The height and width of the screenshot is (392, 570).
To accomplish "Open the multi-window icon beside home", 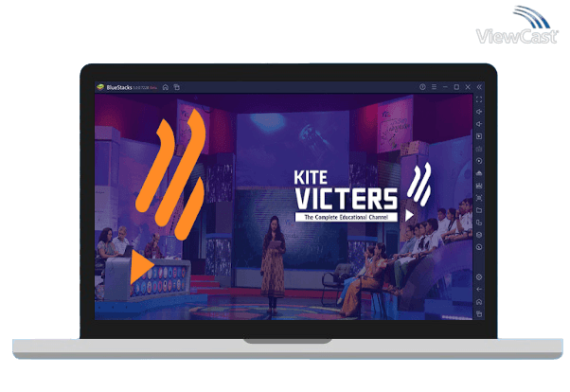I will point(177,87).
